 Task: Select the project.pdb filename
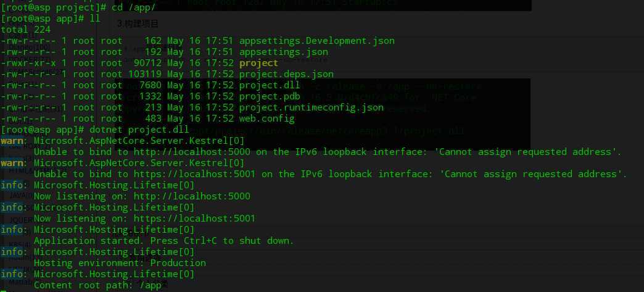click(x=270, y=96)
